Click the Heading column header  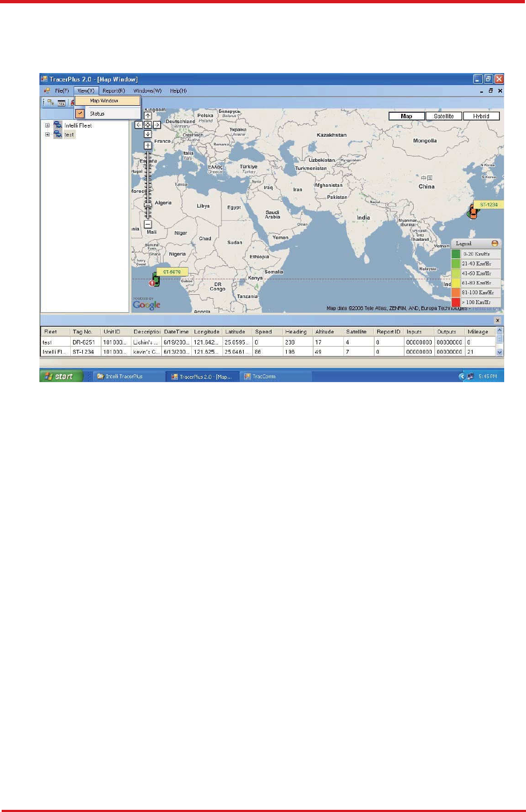(x=298, y=331)
